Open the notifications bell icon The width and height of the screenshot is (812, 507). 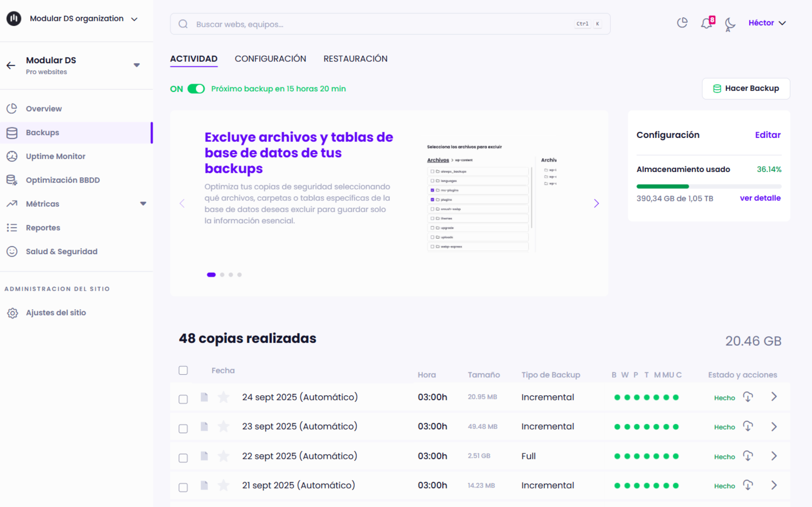706,23
